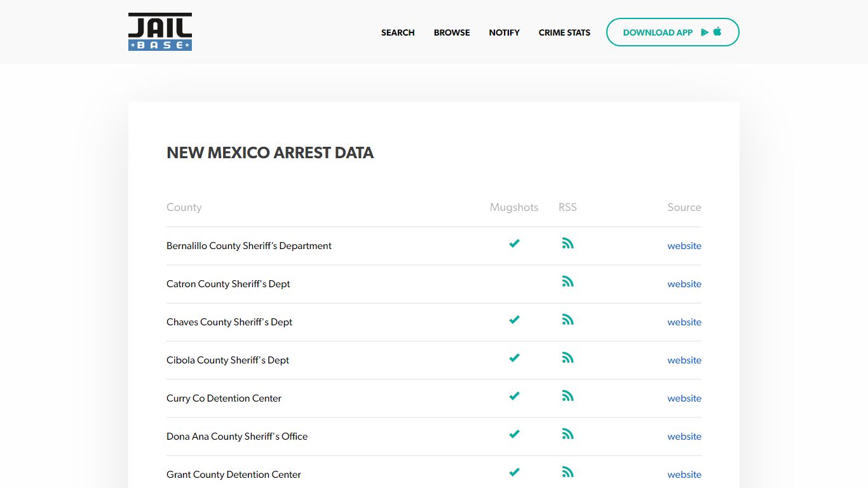The image size is (868, 488).
Task: Select Bernalillo County Sheriff's Department row name
Action: (249, 246)
